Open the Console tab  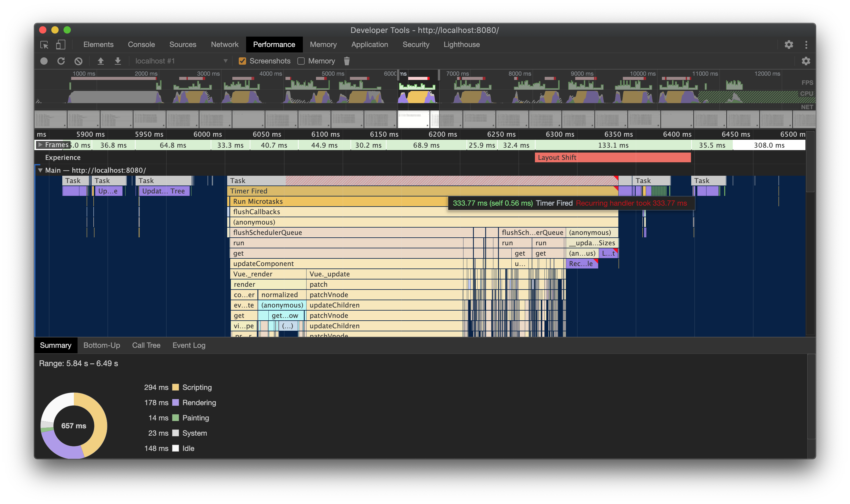pos(141,45)
